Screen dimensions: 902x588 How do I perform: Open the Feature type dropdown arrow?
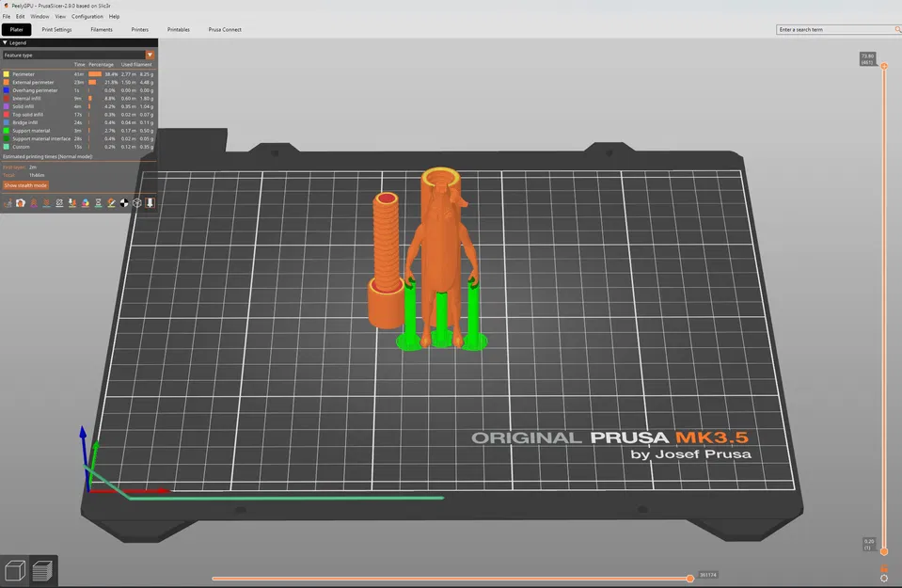coord(150,56)
